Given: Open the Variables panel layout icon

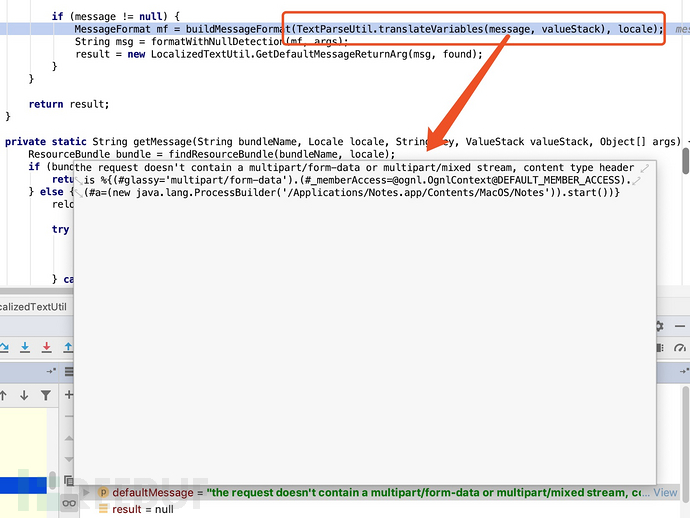Looking at the screenshot, I should [x=69, y=371].
